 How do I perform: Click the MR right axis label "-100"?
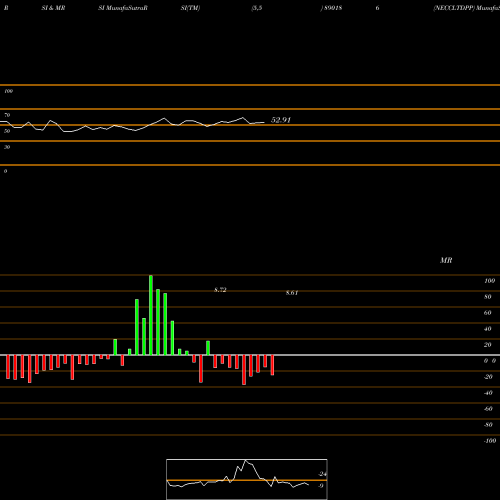pyautogui.click(x=490, y=441)
